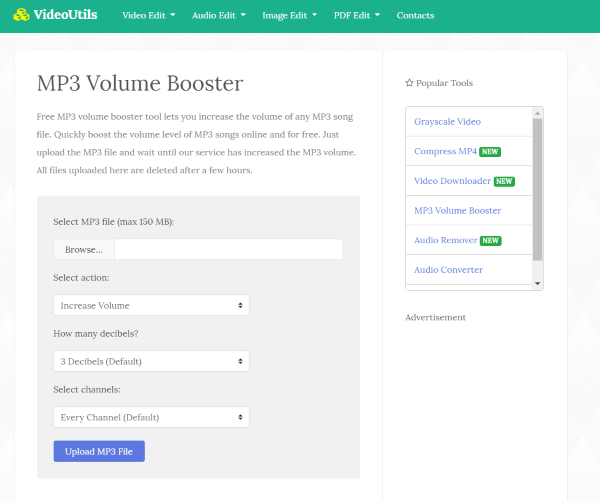Image resolution: width=600 pixels, height=501 pixels.
Task: Go to the Contacts page
Action: click(415, 15)
